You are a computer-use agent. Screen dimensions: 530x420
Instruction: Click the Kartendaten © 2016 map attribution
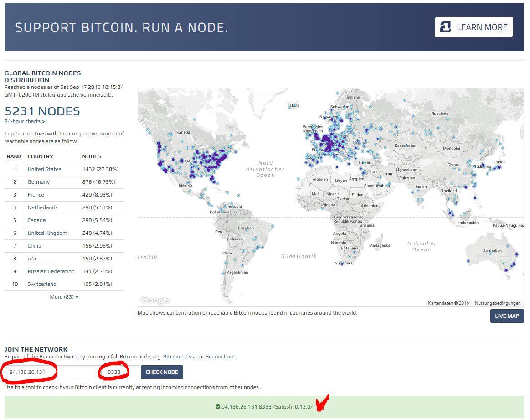pyautogui.click(x=448, y=303)
